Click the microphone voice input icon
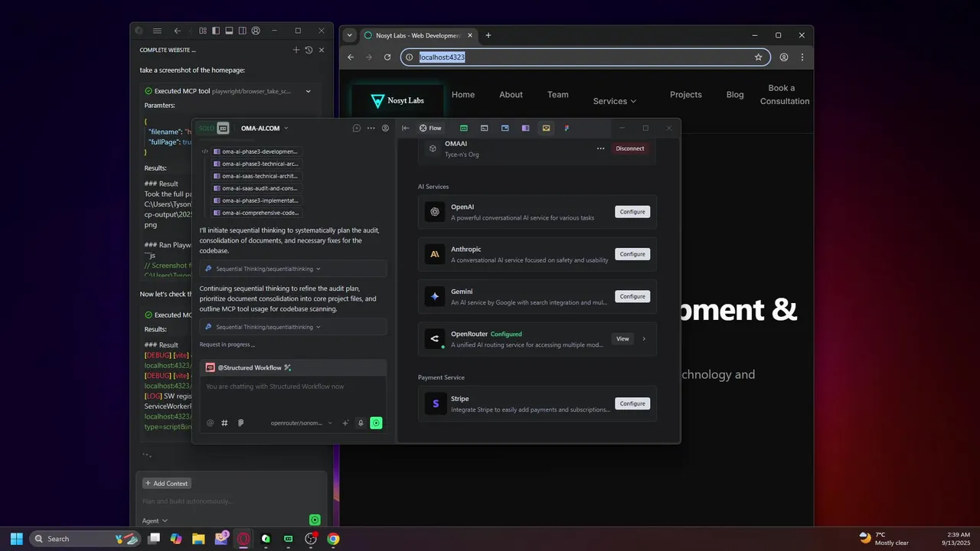 click(361, 422)
